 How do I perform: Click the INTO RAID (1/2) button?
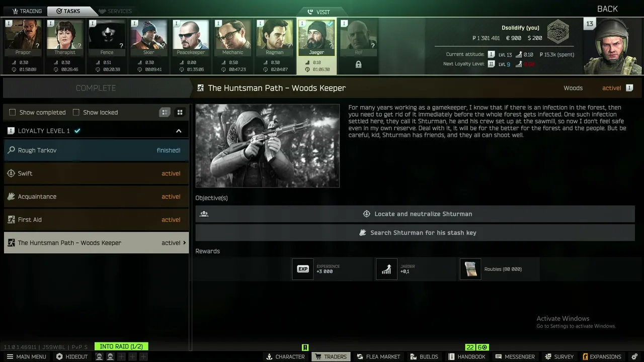pyautogui.click(x=121, y=346)
